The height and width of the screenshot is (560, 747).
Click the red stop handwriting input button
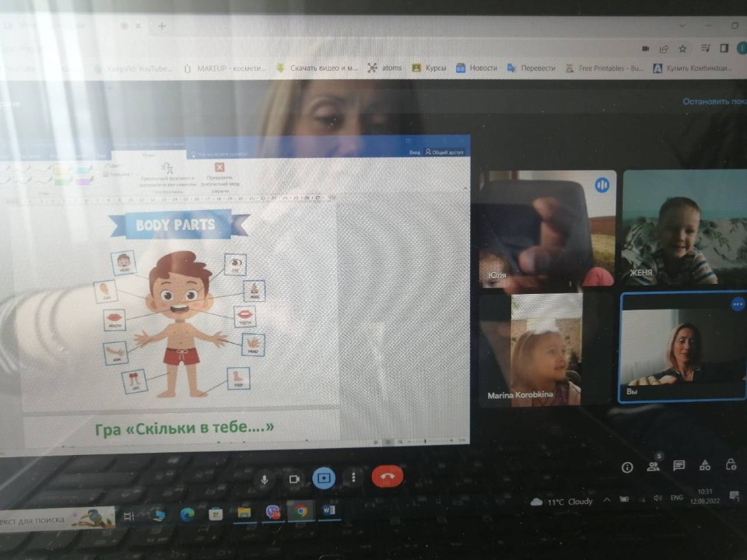click(219, 168)
